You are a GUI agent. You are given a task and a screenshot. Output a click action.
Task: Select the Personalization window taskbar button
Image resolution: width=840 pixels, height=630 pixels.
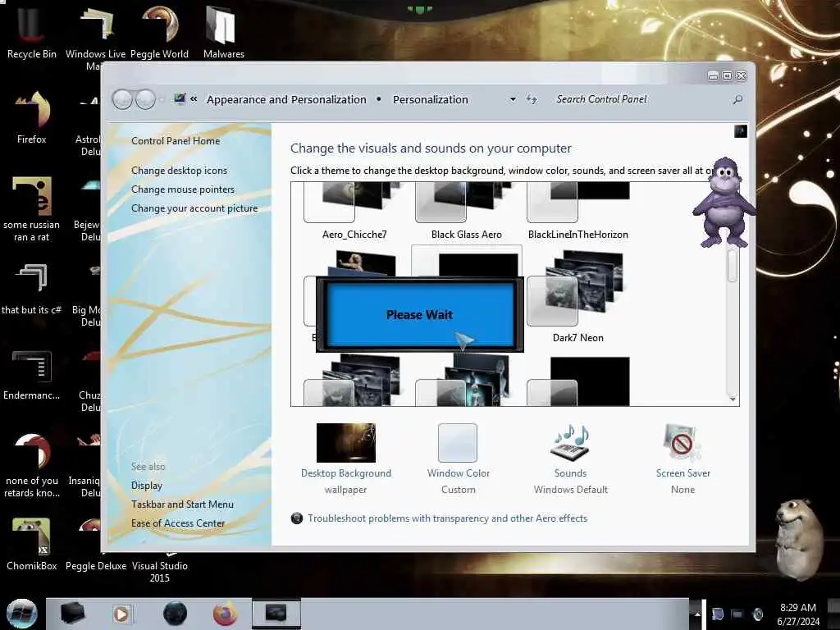click(x=276, y=614)
